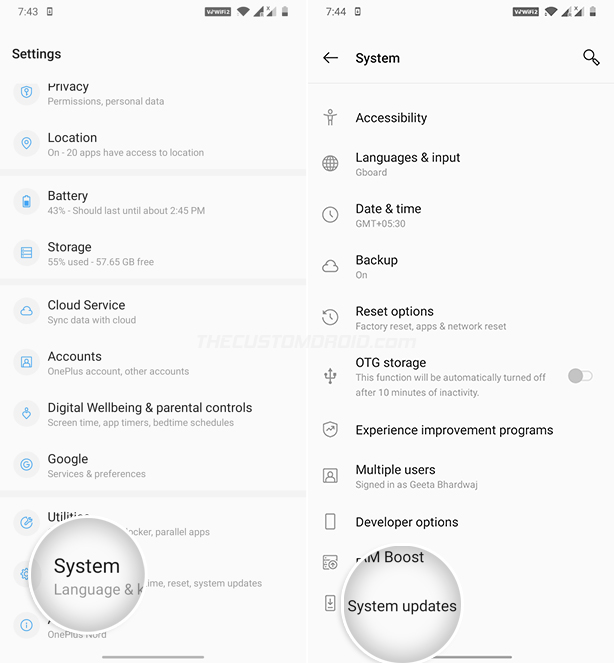Tap the Storage icon
This screenshot has height=663, width=614.
click(x=26, y=253)
